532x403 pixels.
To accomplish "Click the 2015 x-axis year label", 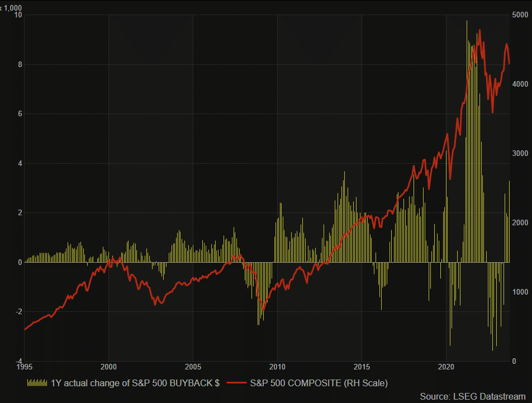I will pos(362,367).
